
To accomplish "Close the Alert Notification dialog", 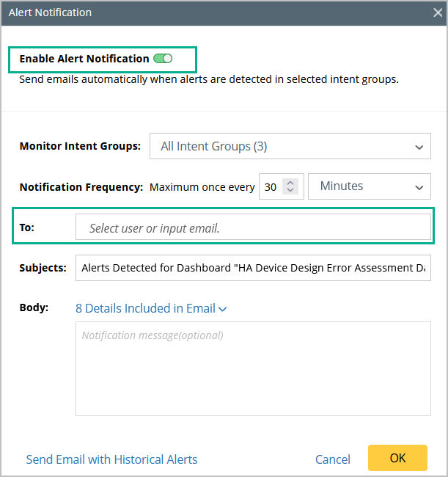I will point(438,12).
